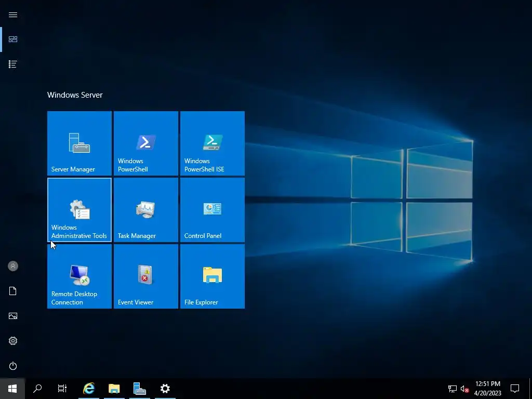The image size is (532, 399).
Task: Switch to Settings app on the taskbar
Action: 165,389
